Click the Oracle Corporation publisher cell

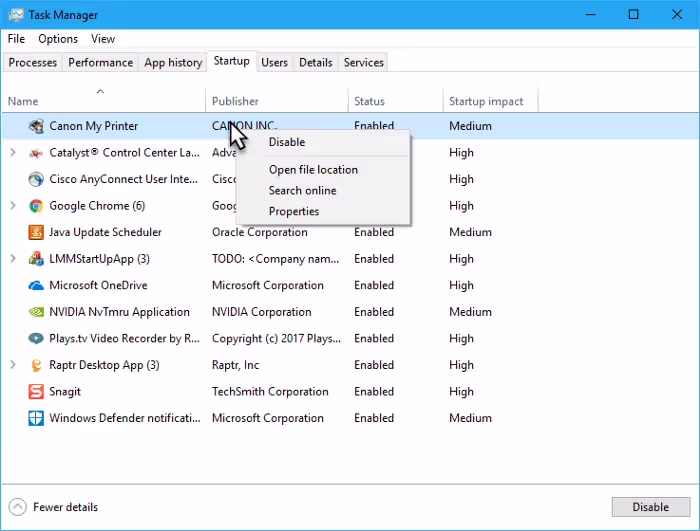(260, 232)
